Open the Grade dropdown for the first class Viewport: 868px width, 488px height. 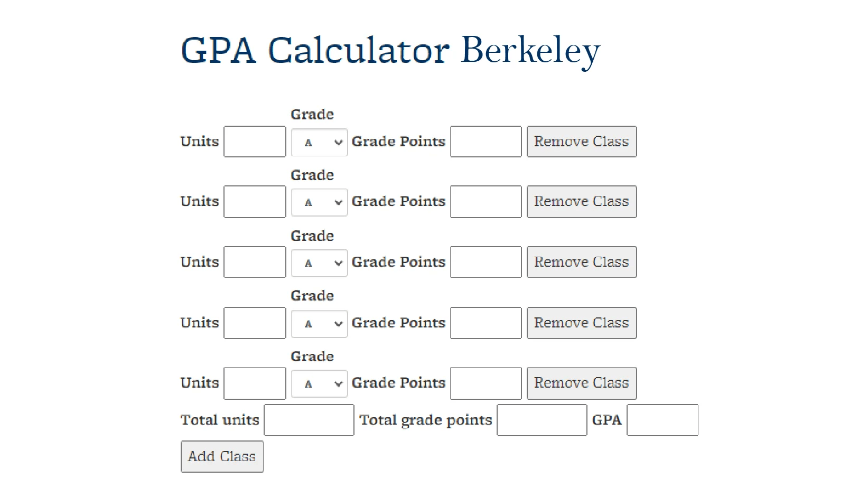[319, 142]
